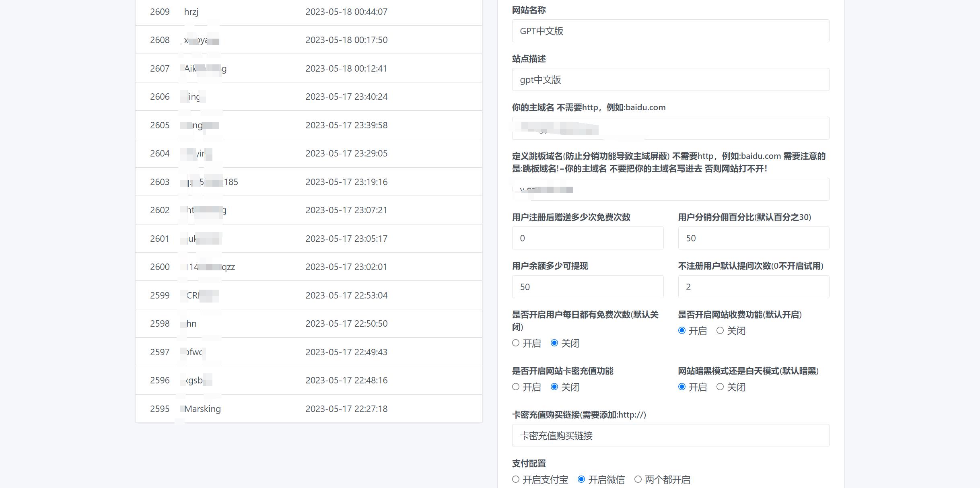Edit unregistered user question limit showing 2
This screenshot has height=488, width=980.
pos(753,286)
